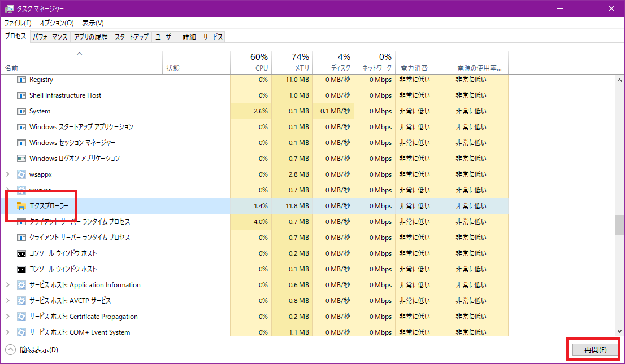Sort by the ネットワーク column header

point(375,63)
